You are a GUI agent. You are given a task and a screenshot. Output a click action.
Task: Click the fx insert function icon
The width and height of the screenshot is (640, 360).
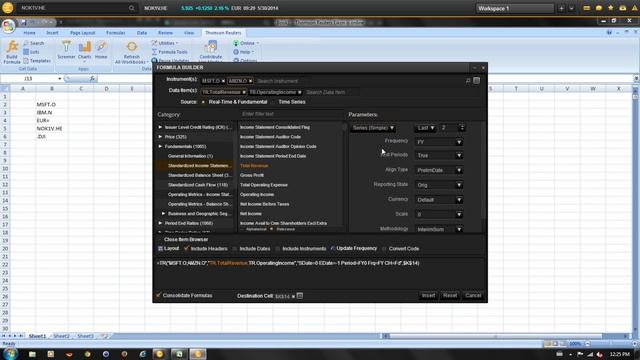(92, 78)
